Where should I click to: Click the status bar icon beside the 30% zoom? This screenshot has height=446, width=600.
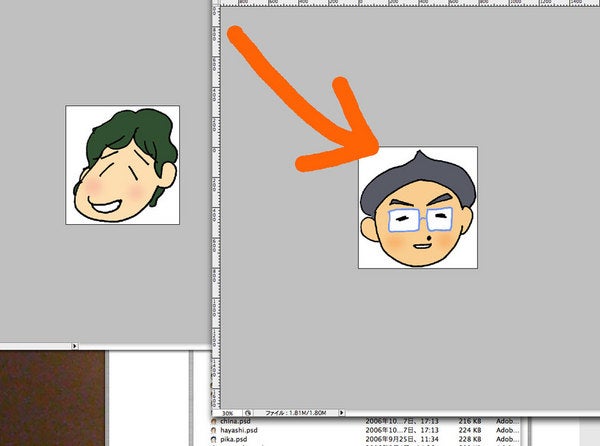click(250, 411)
